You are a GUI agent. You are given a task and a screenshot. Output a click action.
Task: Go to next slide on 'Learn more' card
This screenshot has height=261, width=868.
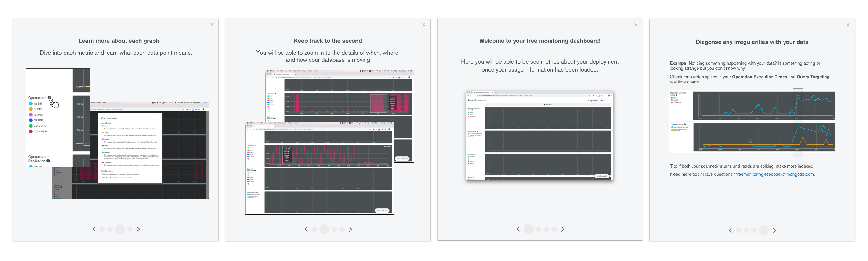(138, 229)
